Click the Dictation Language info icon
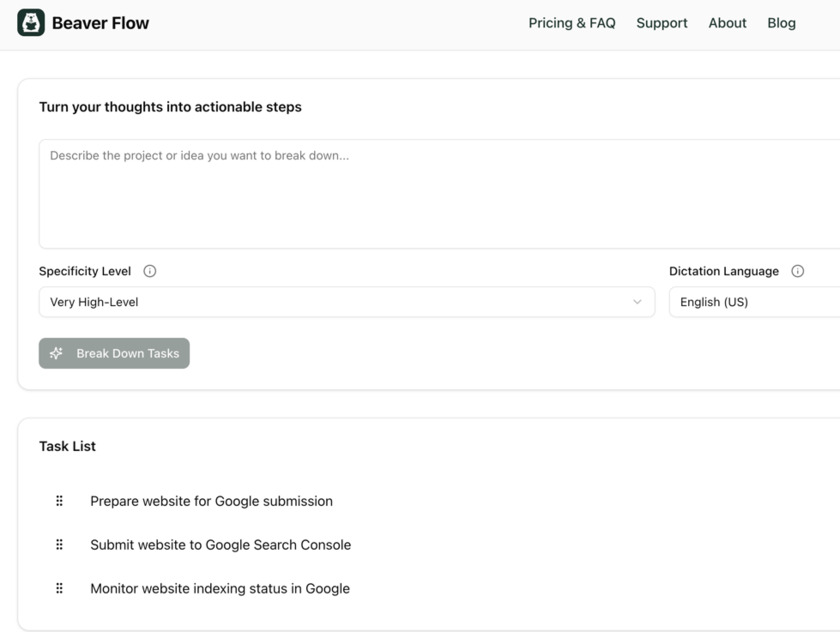840x632 pixels. 798,271
